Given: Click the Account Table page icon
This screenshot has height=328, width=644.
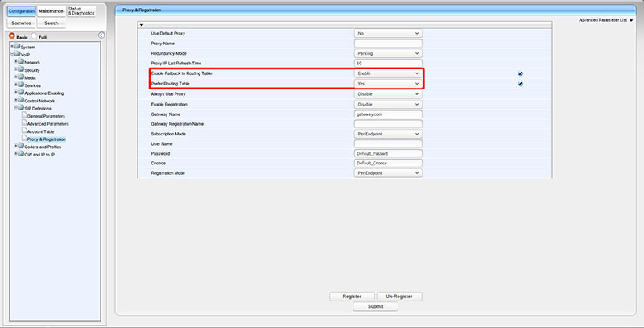Looking at the screenshot, I should 24,131.
